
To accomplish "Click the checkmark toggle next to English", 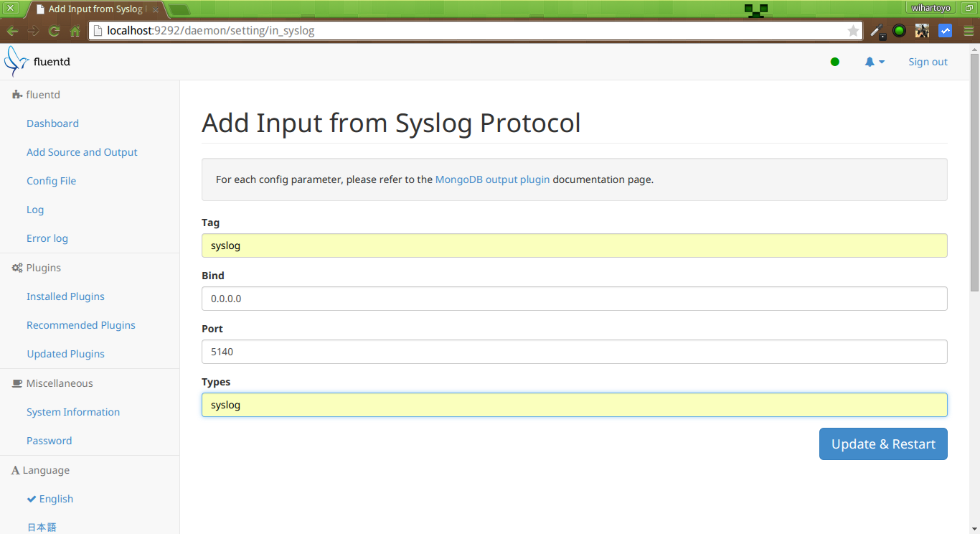I will (31, 498).
